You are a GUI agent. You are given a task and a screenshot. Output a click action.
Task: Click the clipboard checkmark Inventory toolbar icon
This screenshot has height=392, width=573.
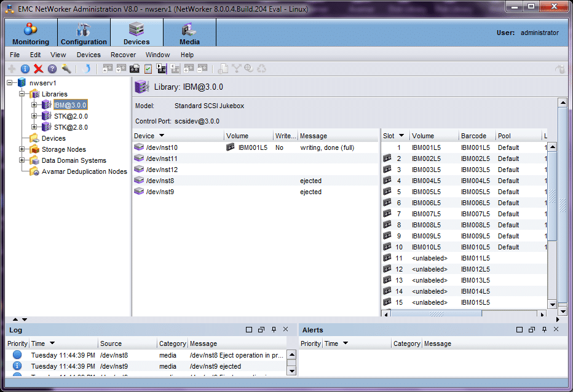[x=148, y=69]
